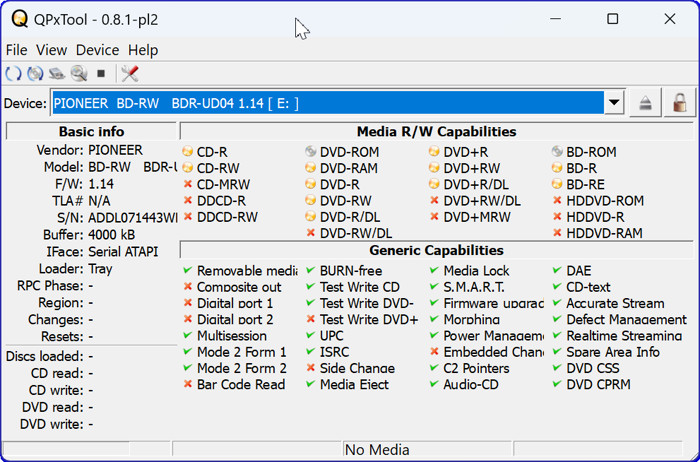Click the CD-RW capability disc icon

188,167
